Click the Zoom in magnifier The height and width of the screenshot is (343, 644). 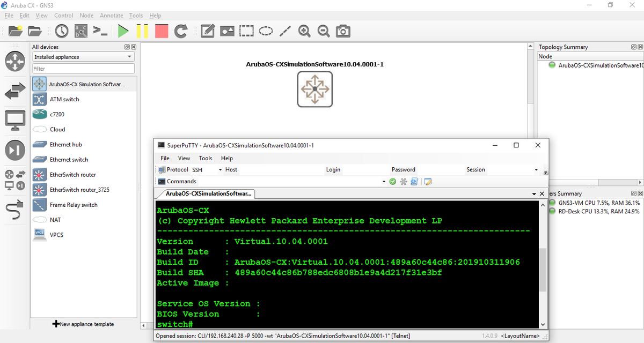coord(304,31)
